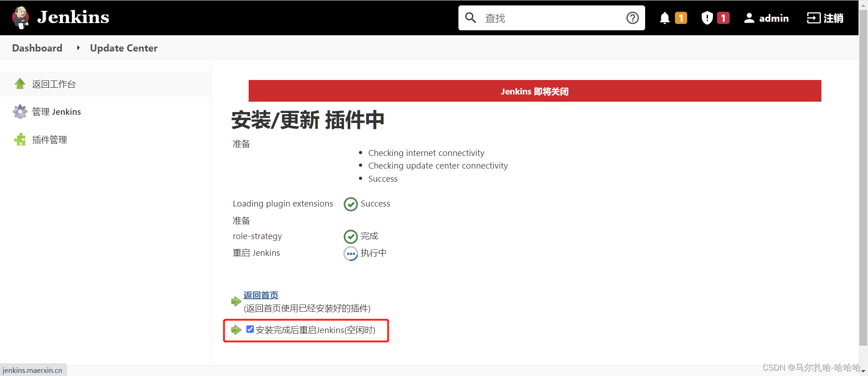
Task: Click the logout arrow icon
Action: click(x=813, y=18)
